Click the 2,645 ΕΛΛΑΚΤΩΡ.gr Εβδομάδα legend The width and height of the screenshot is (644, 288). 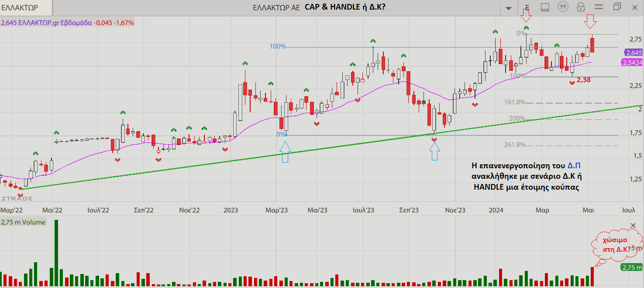point(68,23)
